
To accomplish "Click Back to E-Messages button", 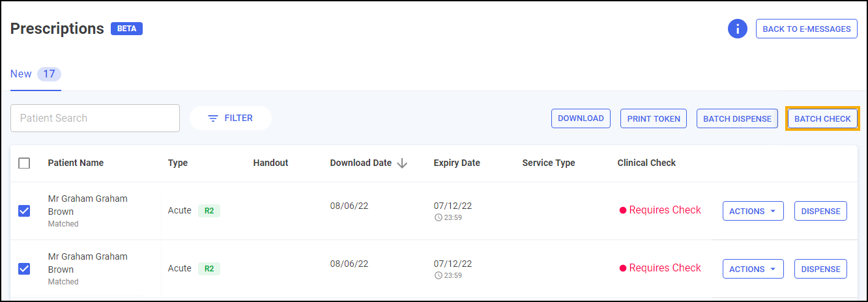I will coord(806,29).
